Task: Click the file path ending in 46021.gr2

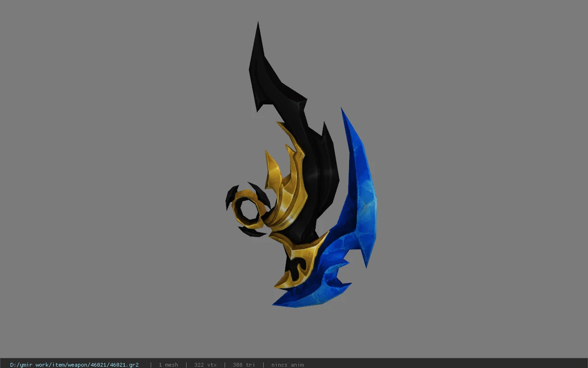Action: click(74, 365)
